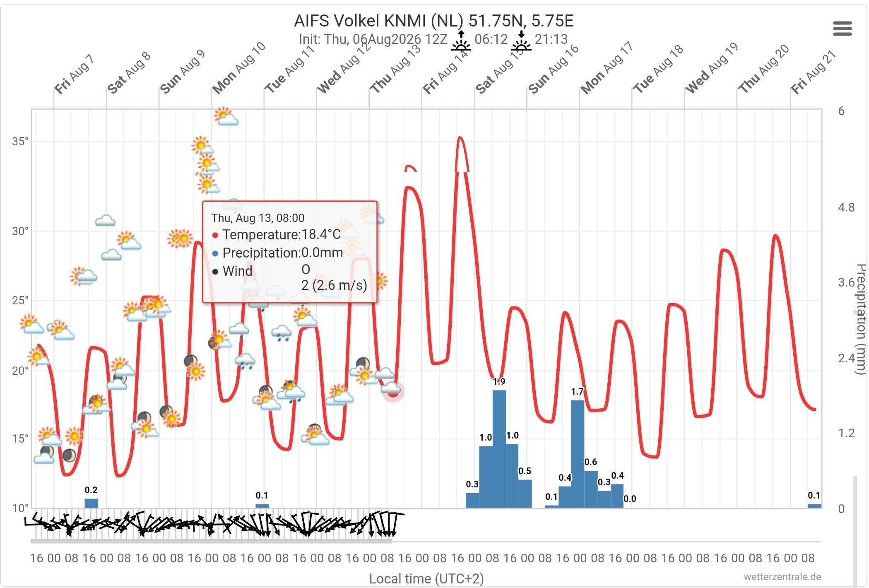The width and height of the screenshot is (869, 588).
Task: Click the precipitation bar labeled 0.2
Action: [x=91, y=503]
